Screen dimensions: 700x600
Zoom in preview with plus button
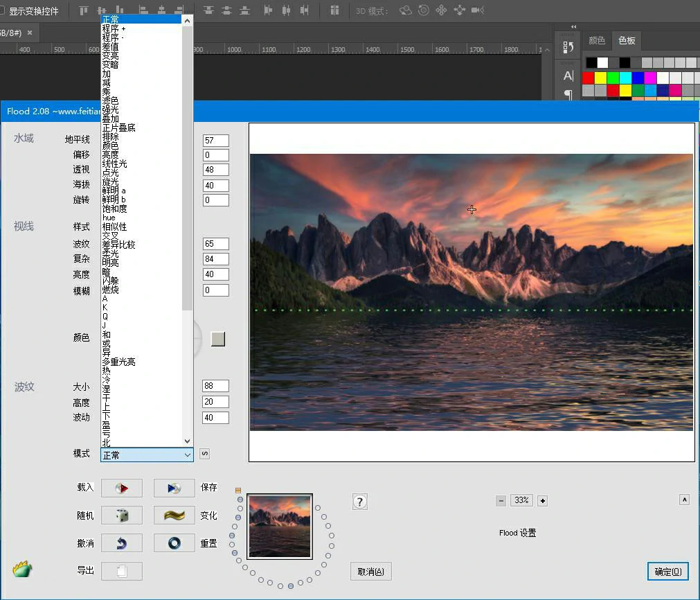(542, 501)
